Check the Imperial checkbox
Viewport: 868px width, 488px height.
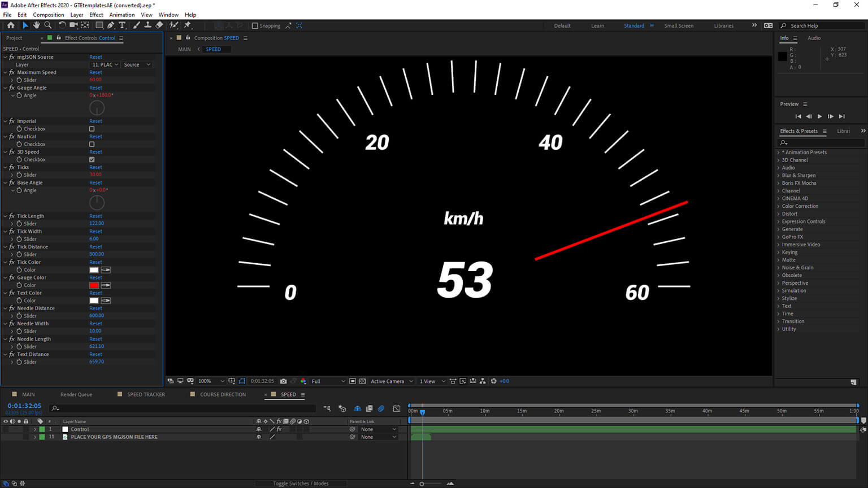point(92,129)
